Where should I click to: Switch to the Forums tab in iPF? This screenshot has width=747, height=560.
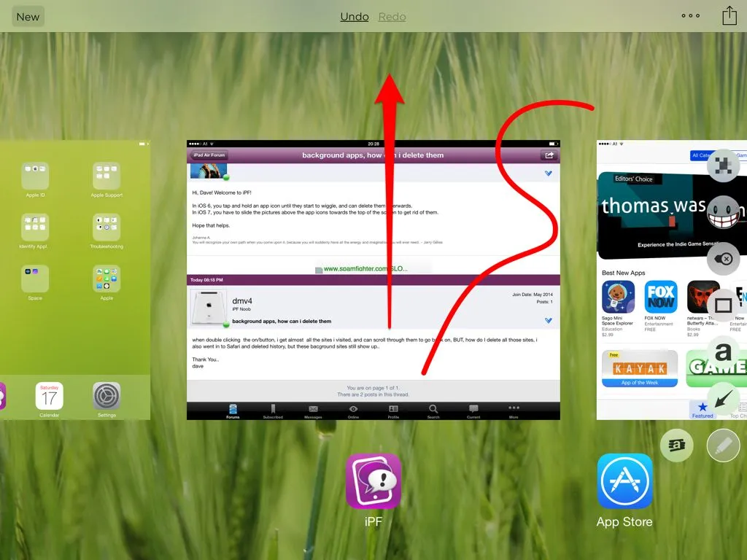click(x=233, y=411)
